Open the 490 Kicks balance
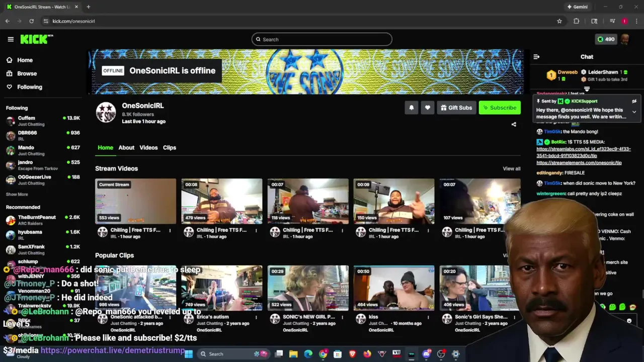Viewport: 644px width, 362px height. (605, 39)
